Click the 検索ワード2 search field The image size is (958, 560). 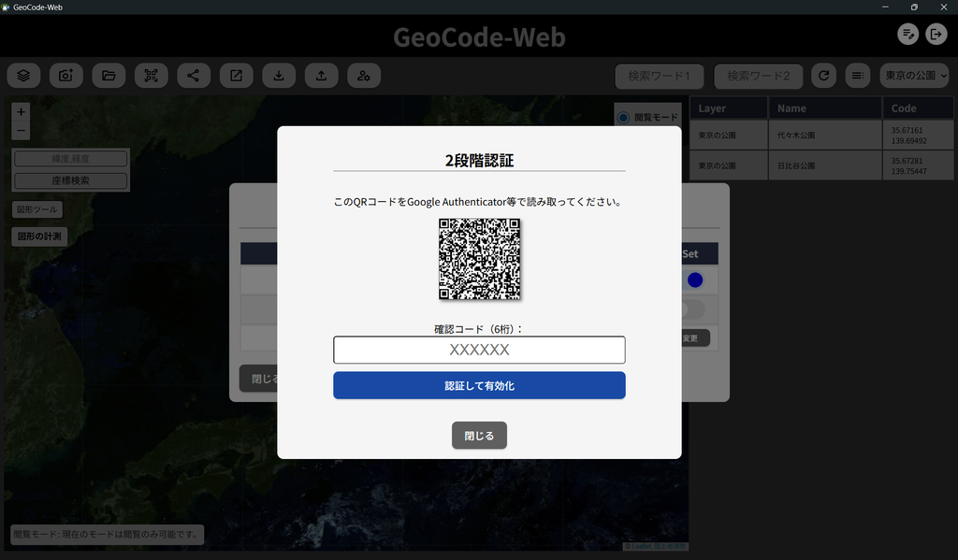click(x=758, y=76)
